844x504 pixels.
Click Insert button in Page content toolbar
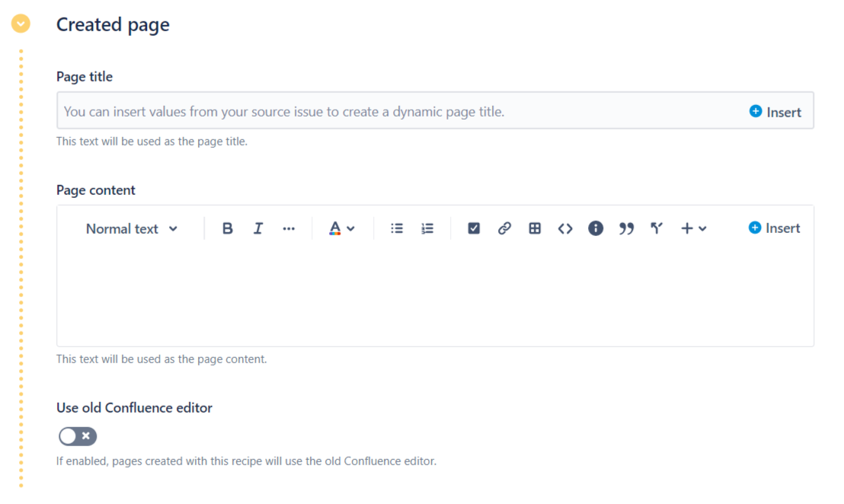[x=775, y=228]
